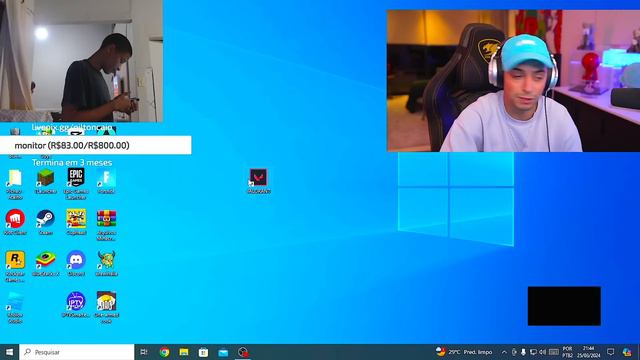Open Task View on the taskbar
The height and width of the screenshot is (360, 640).
click(144, 352)
